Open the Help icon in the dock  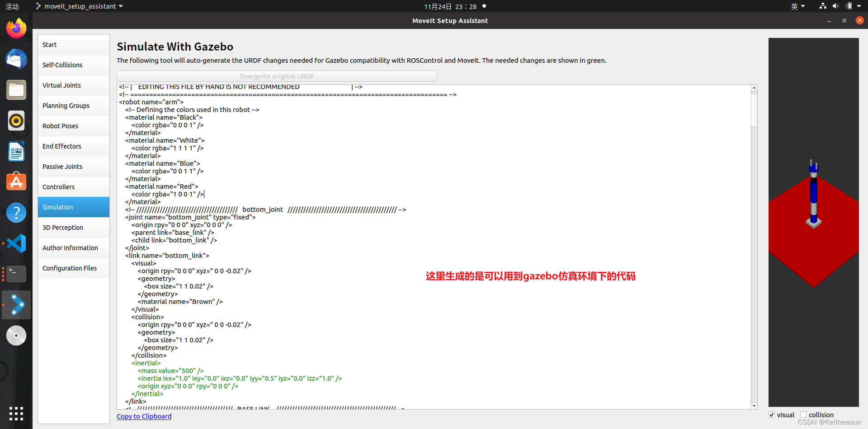(x=16, y=213)
